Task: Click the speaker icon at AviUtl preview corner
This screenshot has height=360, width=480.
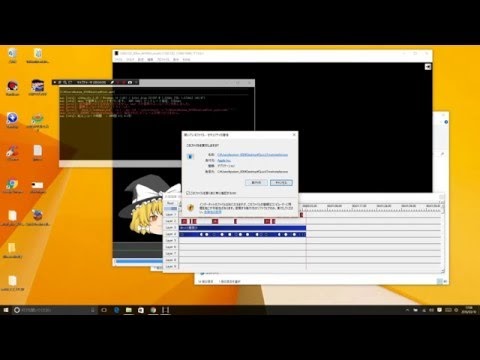Action: point(428,67)
